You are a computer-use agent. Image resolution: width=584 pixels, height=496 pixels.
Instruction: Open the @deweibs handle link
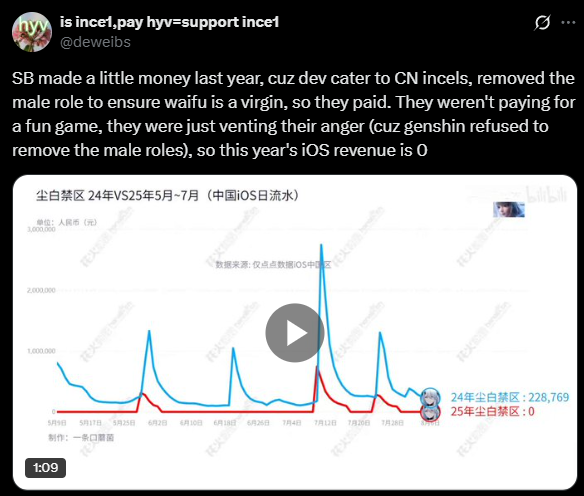95,42
